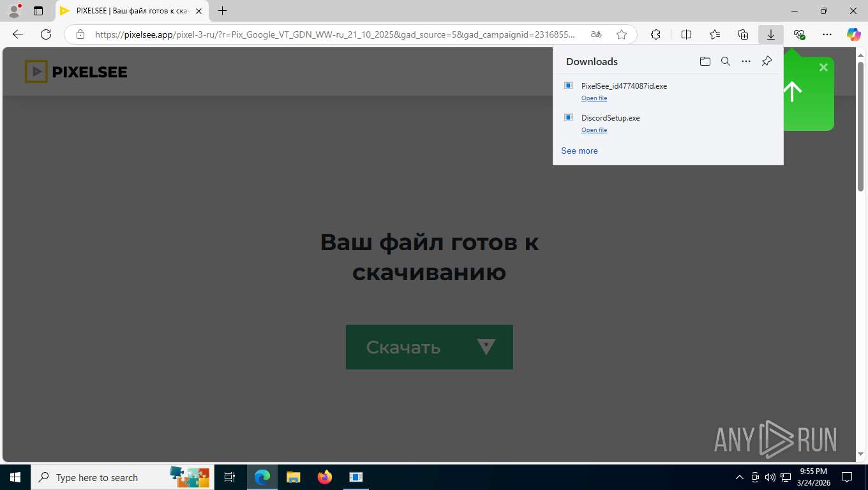Open Edge Settings and more menu
The image size is (868, 490).
[x=827, y=34]
